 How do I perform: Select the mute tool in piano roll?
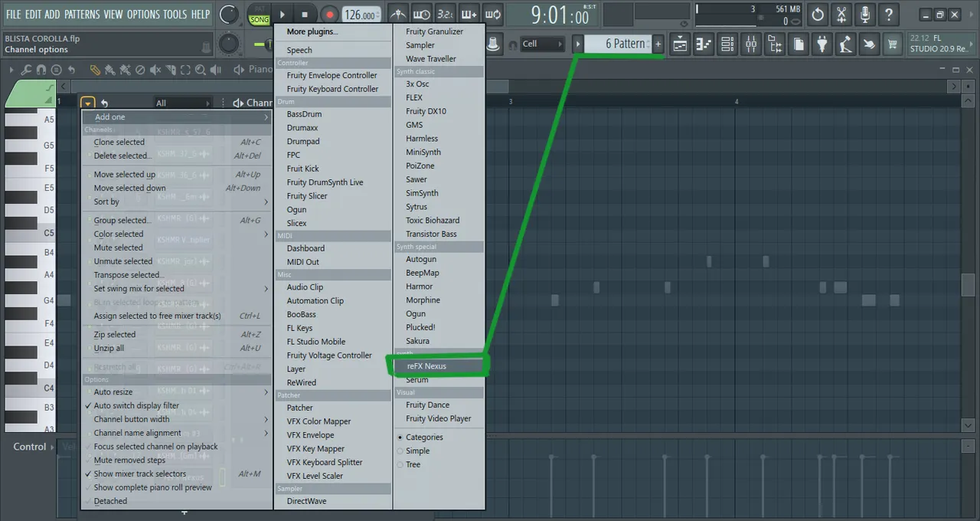pos(155,70)
